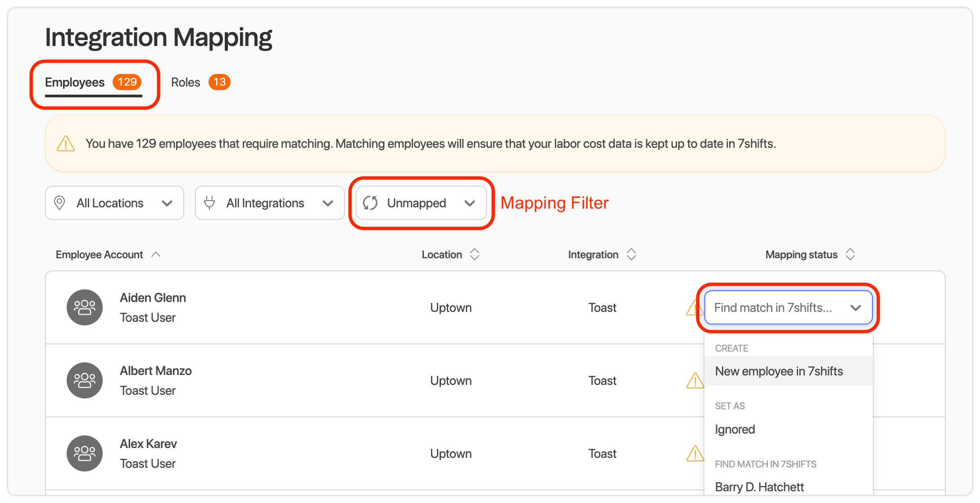Sort by Employee Account column
Viewport: 980px width, 503px height.
pos(108,255)
